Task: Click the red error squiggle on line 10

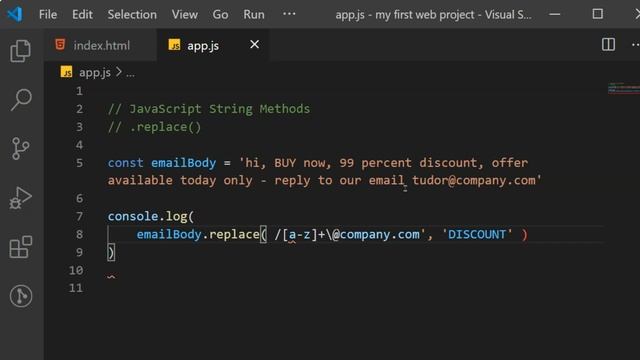Action: tap(111, 277)
